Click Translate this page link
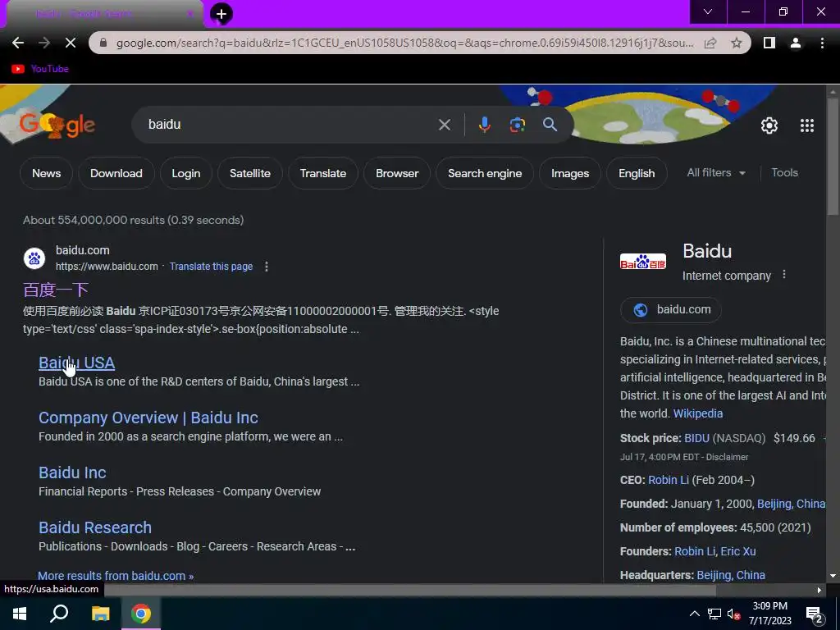This screenshot has height=630, width=840. (211, 267)
